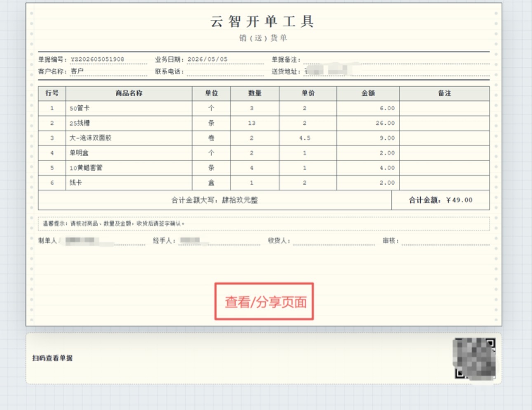Click the business date 2026/05/05
532x410 pixels.
pos(207,59)
